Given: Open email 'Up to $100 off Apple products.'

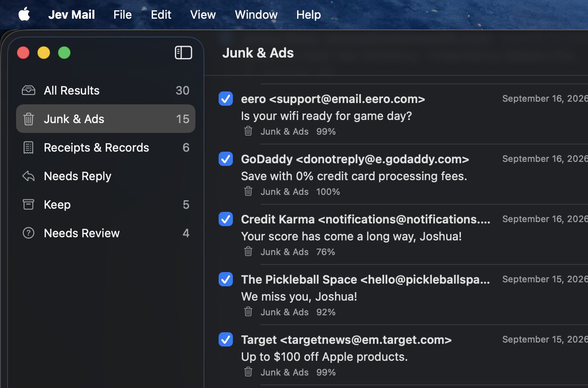Looking at the screenshot, I should click(x=324, y=357).
